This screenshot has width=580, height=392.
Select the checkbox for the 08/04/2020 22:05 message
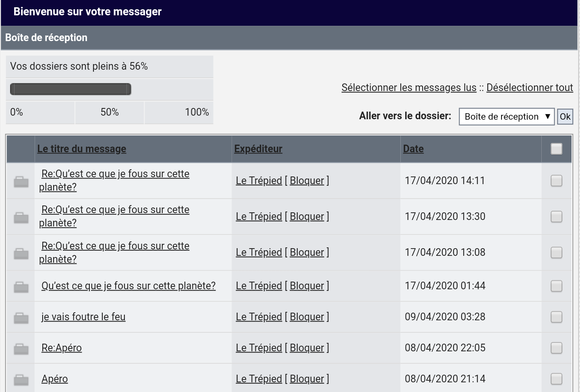tap(556, 348)
